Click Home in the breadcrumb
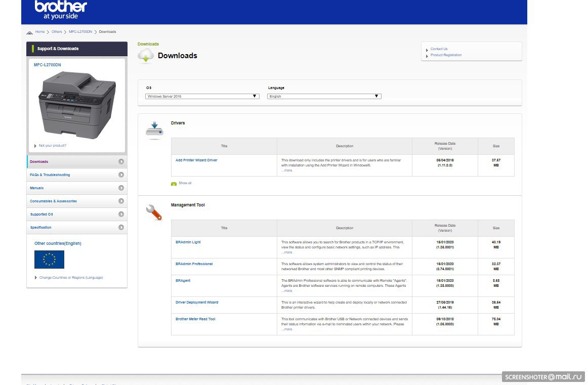588x385 pixels. pyautogui.click(x=40, y=32)
